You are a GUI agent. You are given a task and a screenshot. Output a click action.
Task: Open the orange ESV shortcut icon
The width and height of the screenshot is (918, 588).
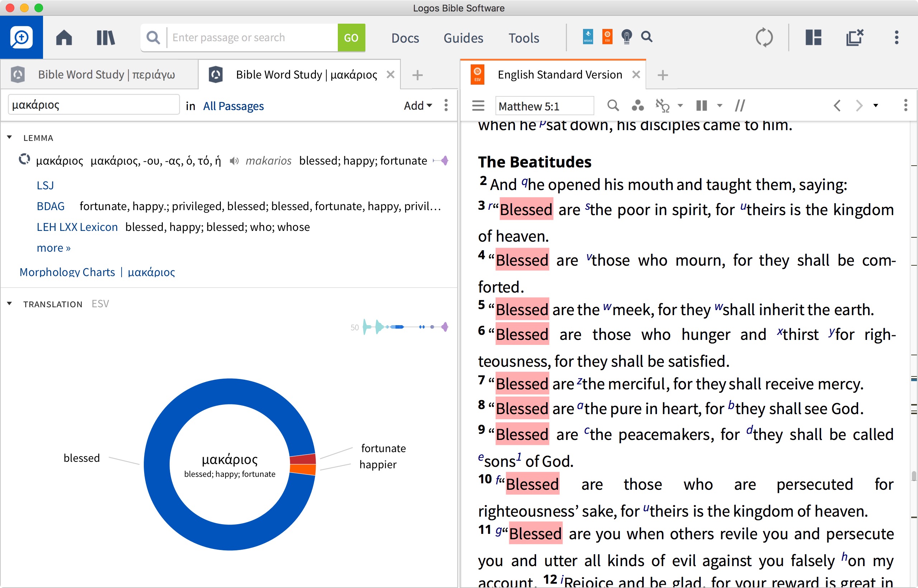[x=607, y=37]
